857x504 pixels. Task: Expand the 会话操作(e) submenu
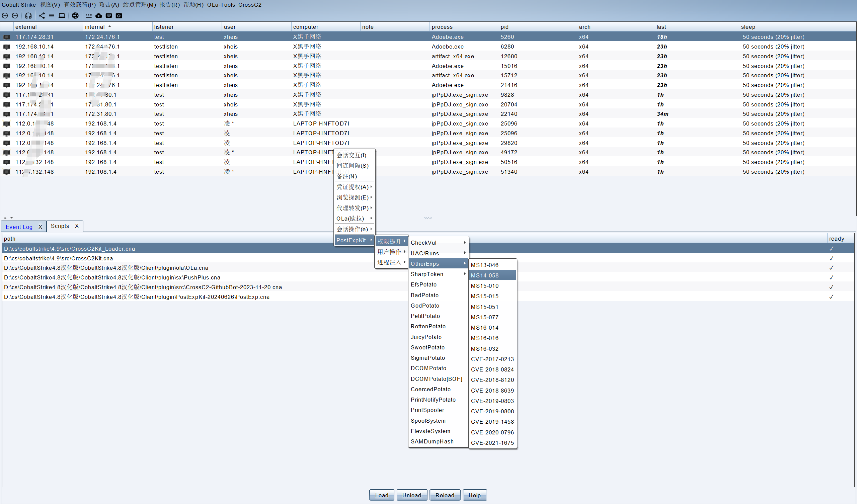[x=355, y=230]
